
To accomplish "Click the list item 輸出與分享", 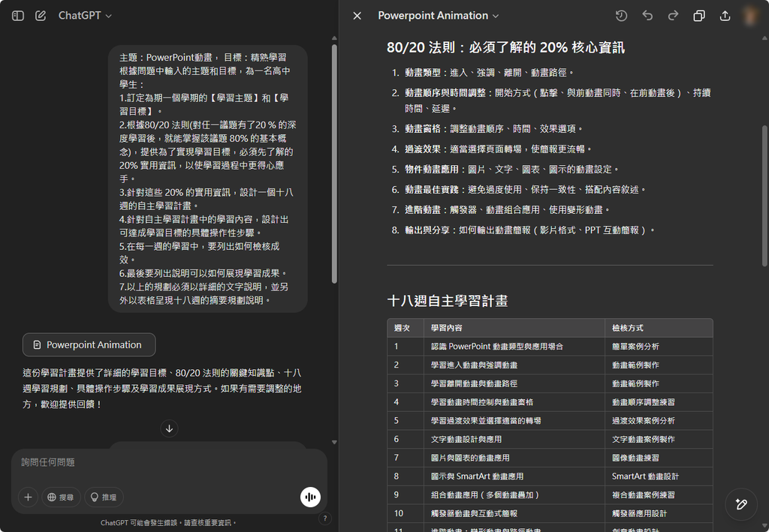I will click(x=530, y=230).
